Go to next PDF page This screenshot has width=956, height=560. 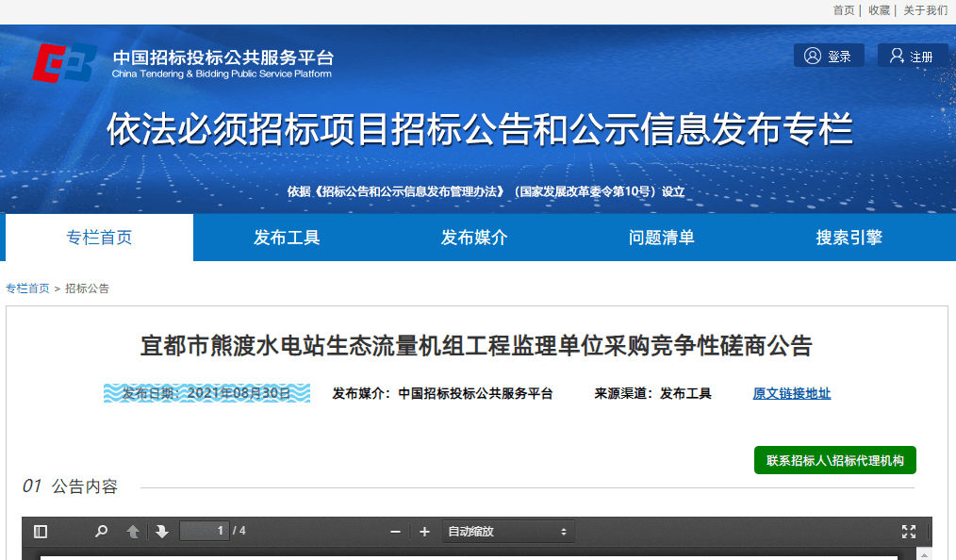coord(162,532)
